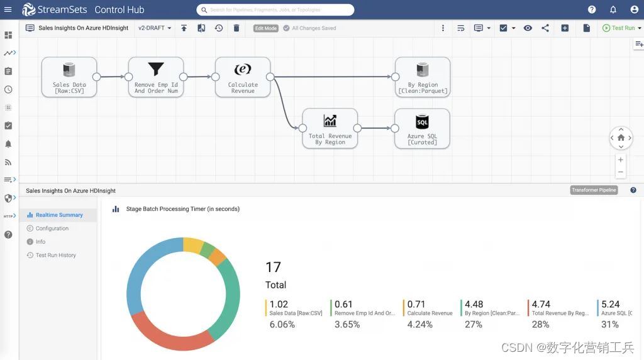644x360 pixels.
Task: Pan canvas right with the right chevron
Action: 630,138
